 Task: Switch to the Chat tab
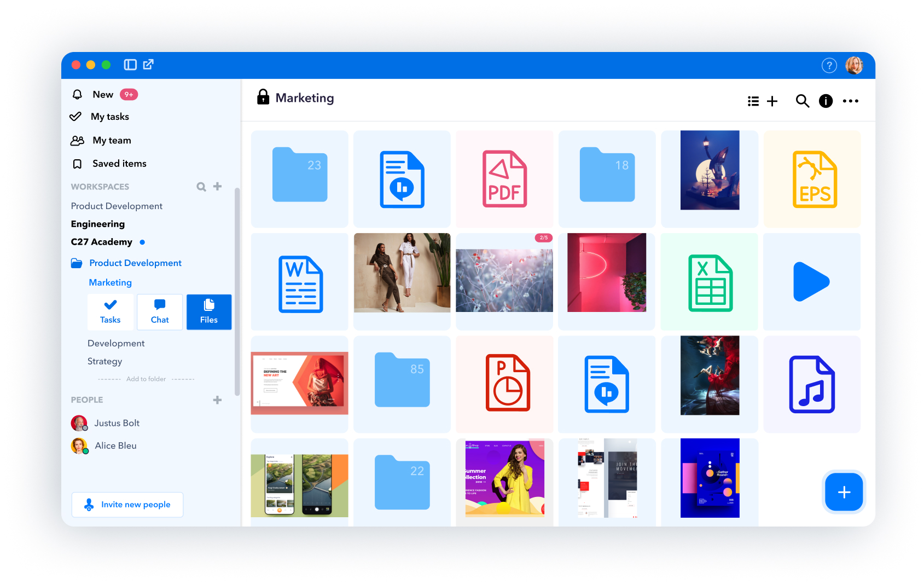click(x=160, y=312)
